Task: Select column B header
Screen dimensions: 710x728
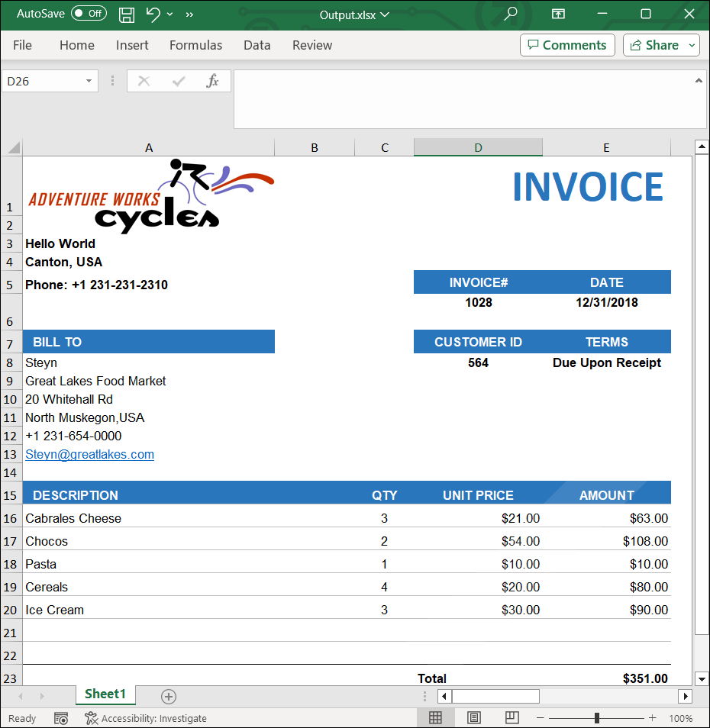Action: pyautogui.click(x=315, y=147)
